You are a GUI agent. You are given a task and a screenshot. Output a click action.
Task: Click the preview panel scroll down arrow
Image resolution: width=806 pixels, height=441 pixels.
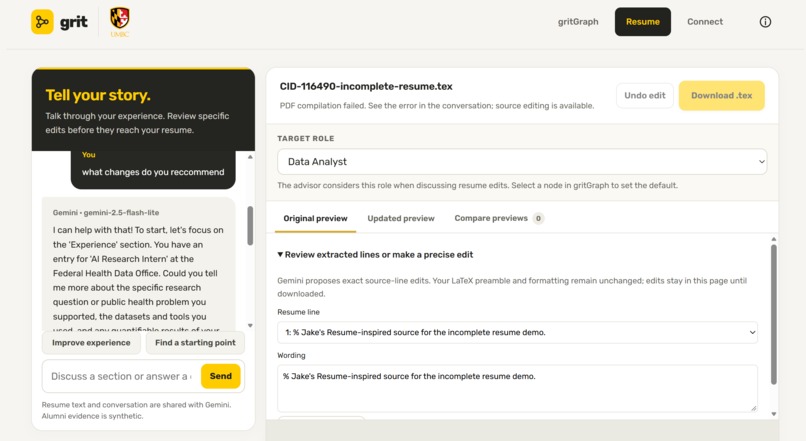pyautogui.click(x=774, y=414)
